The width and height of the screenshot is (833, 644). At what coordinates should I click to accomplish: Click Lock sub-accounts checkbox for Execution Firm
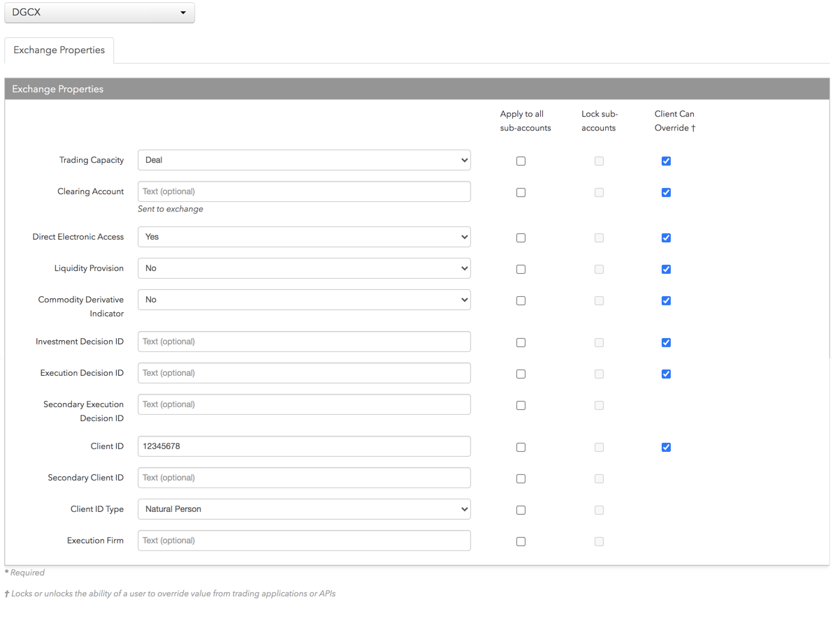click(x=599, y=541)
